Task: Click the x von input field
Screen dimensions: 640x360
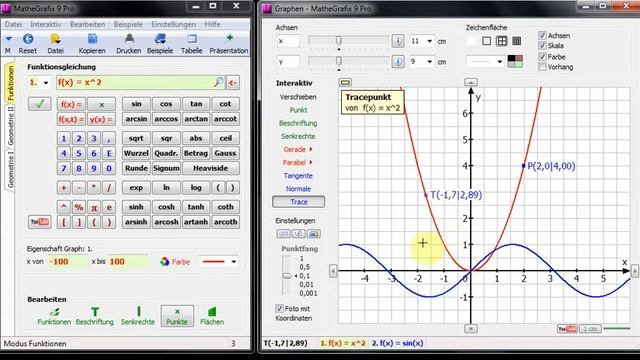Action: click(x=67, y=262)
